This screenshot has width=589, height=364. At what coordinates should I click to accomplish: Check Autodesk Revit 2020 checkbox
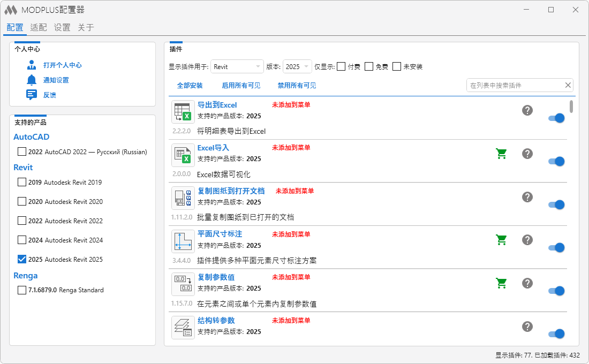pyautogui.click(x=22, y=201)
